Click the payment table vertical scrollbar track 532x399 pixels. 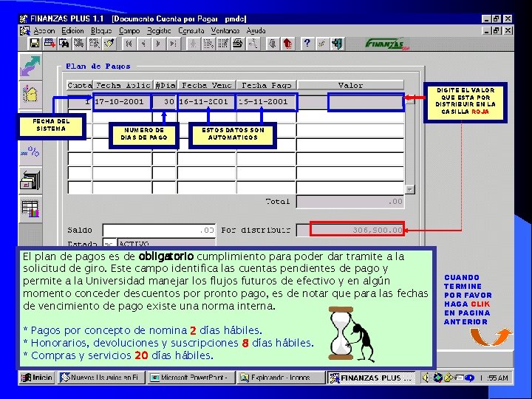pyautogui.click(x=410, y=144)
